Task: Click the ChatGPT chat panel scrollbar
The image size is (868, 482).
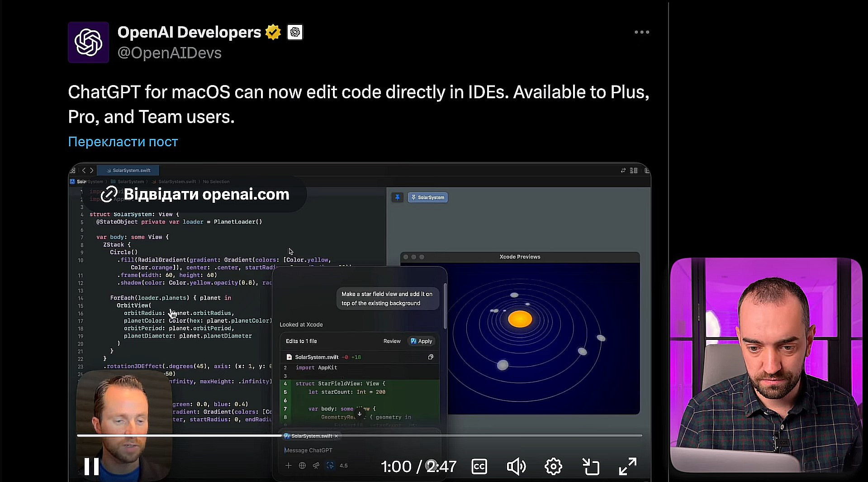Action: [445, 306]
